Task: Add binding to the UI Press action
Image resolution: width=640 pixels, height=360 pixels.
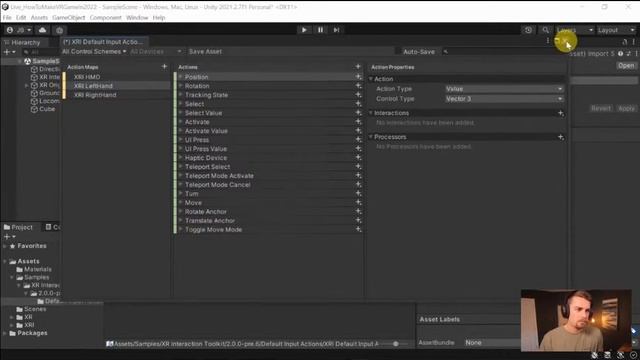Action: 358,140
